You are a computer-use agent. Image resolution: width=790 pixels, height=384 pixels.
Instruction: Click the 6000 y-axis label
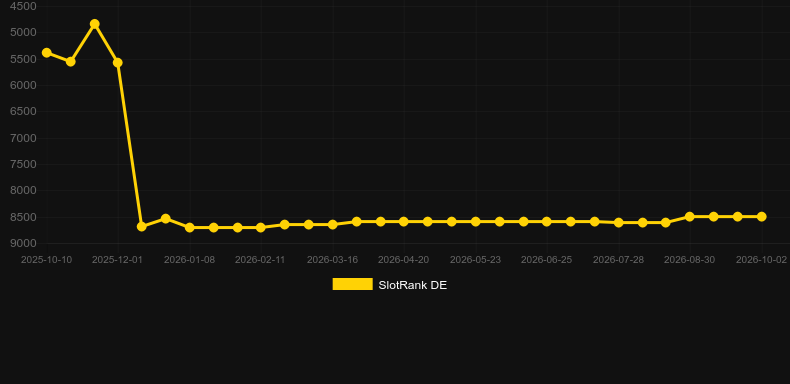click(24, 85)
